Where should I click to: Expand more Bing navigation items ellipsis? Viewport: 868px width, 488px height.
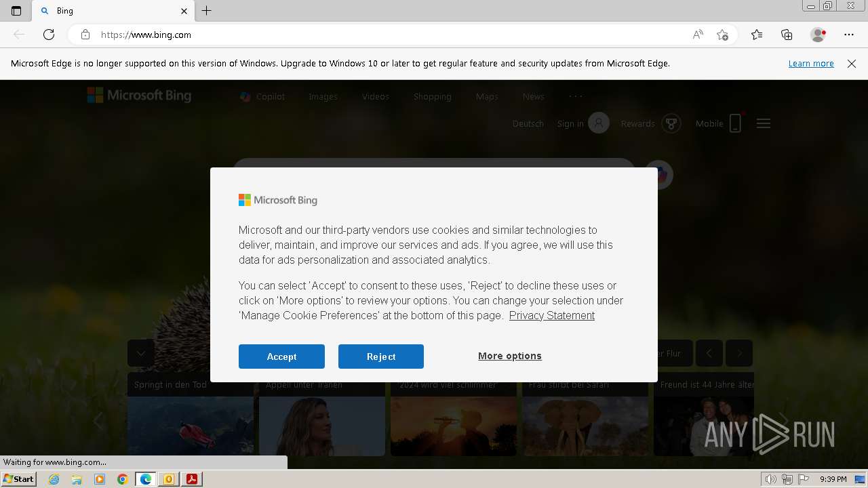point(576,96)
